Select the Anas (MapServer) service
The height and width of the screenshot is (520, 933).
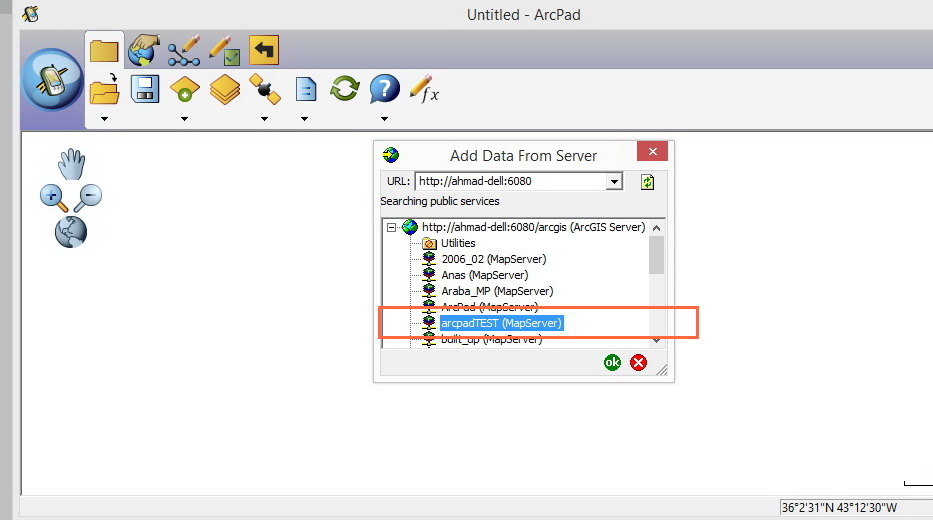point(484,275)
